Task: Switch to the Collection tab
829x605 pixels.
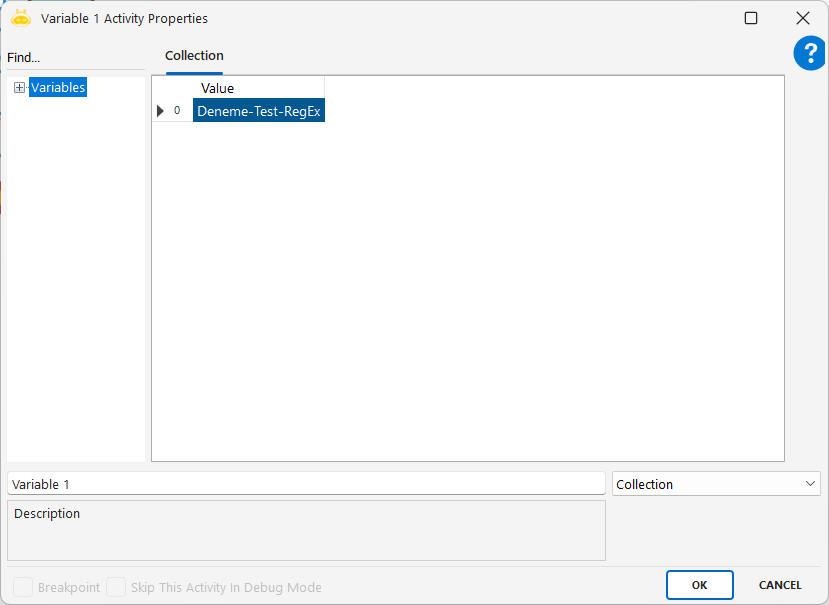Action: (194, 56)
